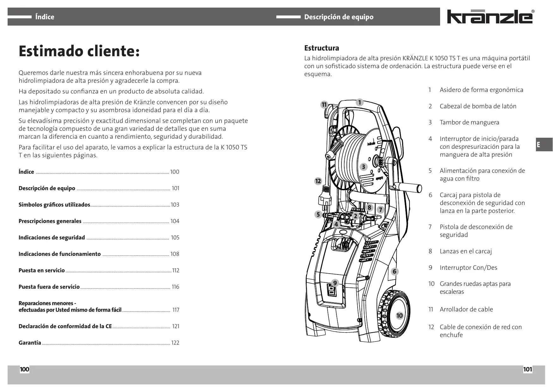
Task: Select callout marker 3 on the hose drum
Action: coord(364,167)
